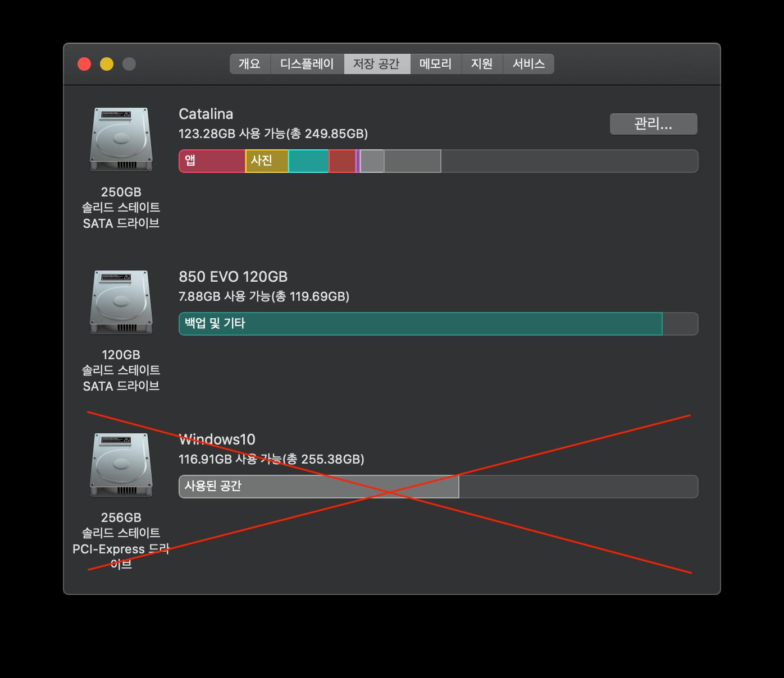Click the 850 EVO 120GB drive icon

point(121,303)
